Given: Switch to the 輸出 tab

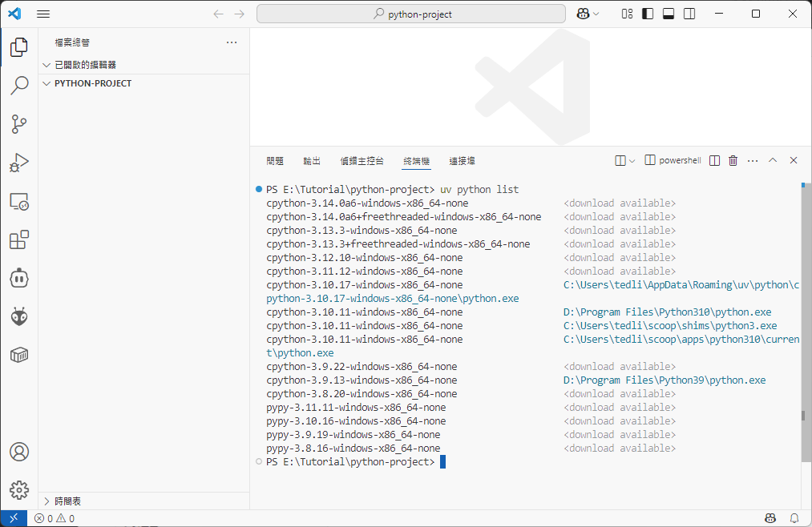Looking at the screenshot, I should [x=312, y=160].
